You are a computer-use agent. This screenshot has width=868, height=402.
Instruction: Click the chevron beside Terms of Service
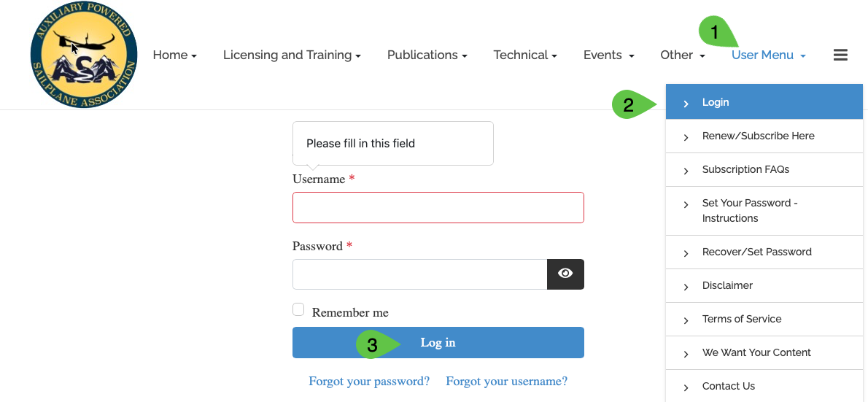(x=686, y=320)
